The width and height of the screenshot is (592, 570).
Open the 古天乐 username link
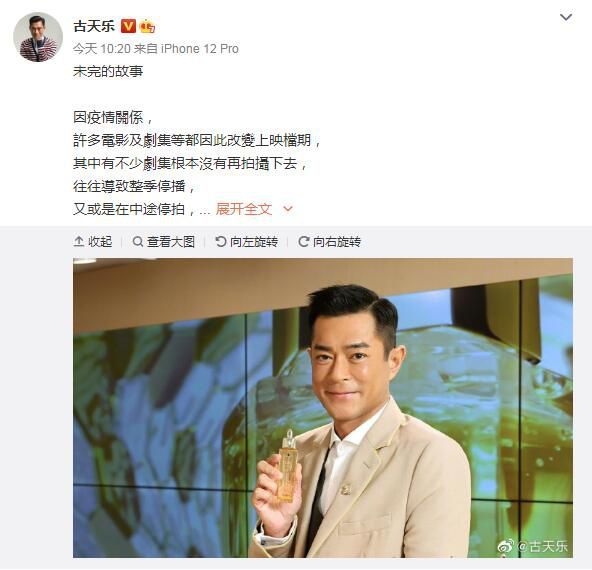point(94,26)
